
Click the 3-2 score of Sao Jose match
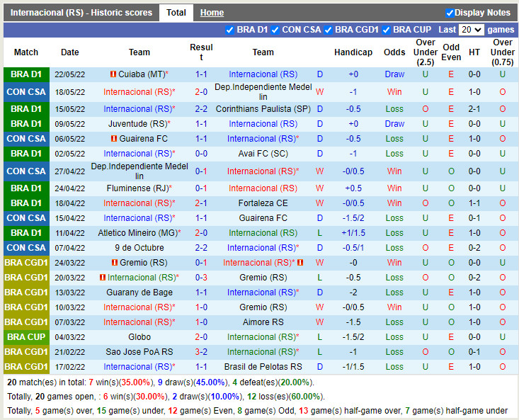coord(201,352)
